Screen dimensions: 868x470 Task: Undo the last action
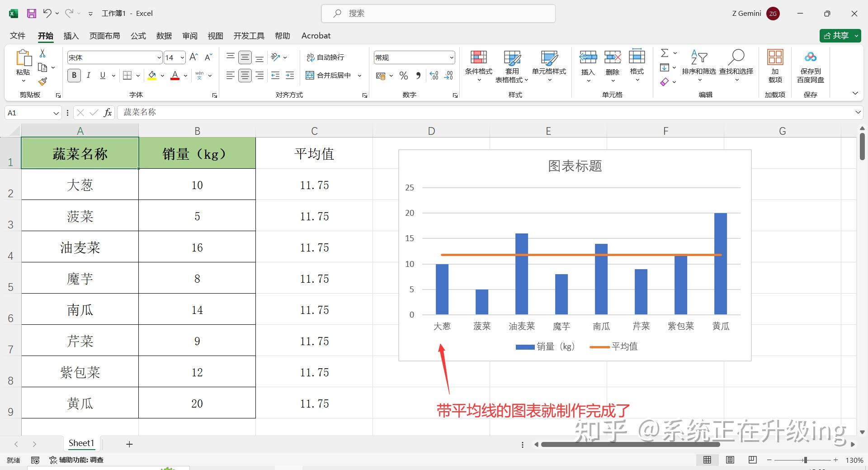click(x=47, y=13)
